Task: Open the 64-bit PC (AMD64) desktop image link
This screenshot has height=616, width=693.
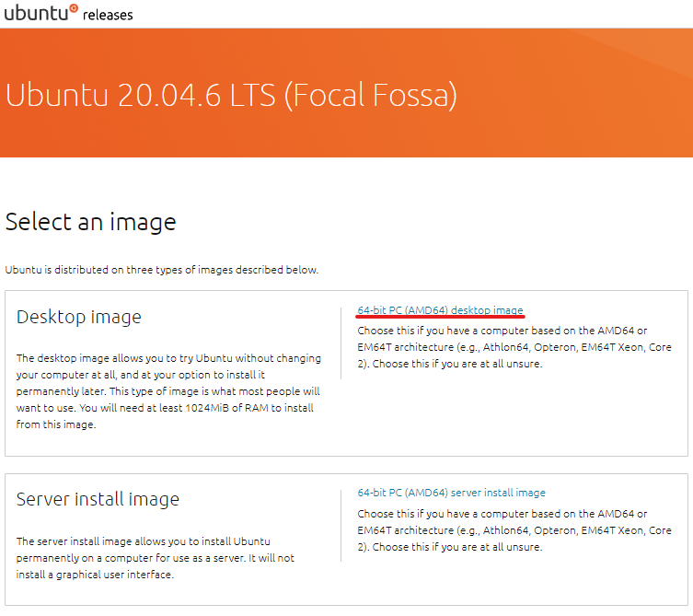Action: point(440,310)
